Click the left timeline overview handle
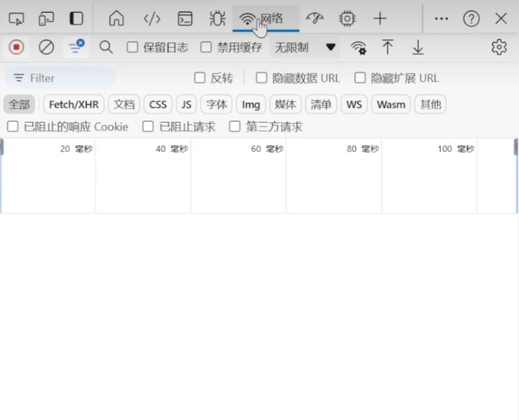 [x=2, y=147]
